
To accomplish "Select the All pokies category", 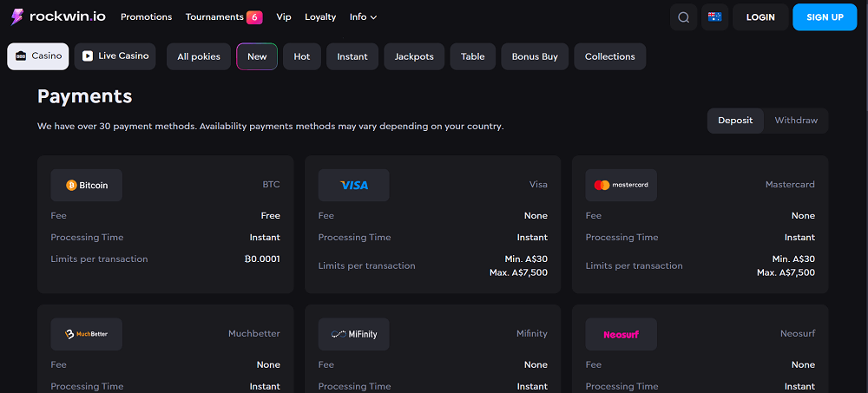I will click(x=199, y=56).
